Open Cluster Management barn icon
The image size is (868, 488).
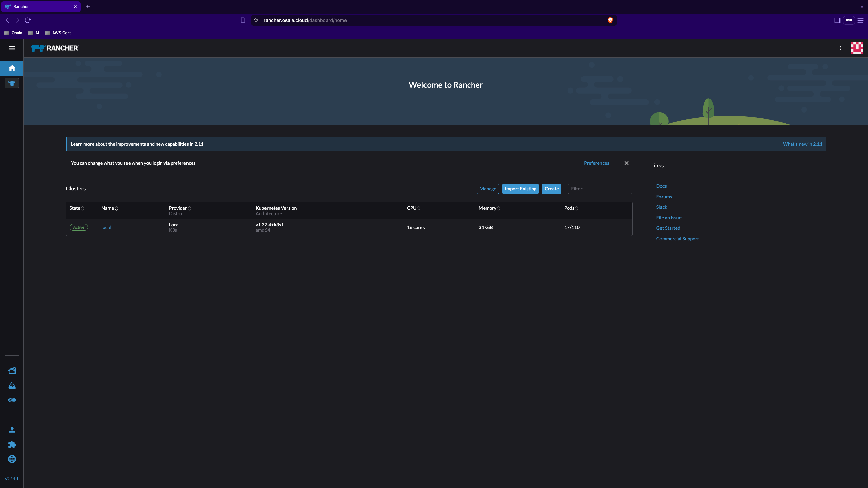pos(12,370)
